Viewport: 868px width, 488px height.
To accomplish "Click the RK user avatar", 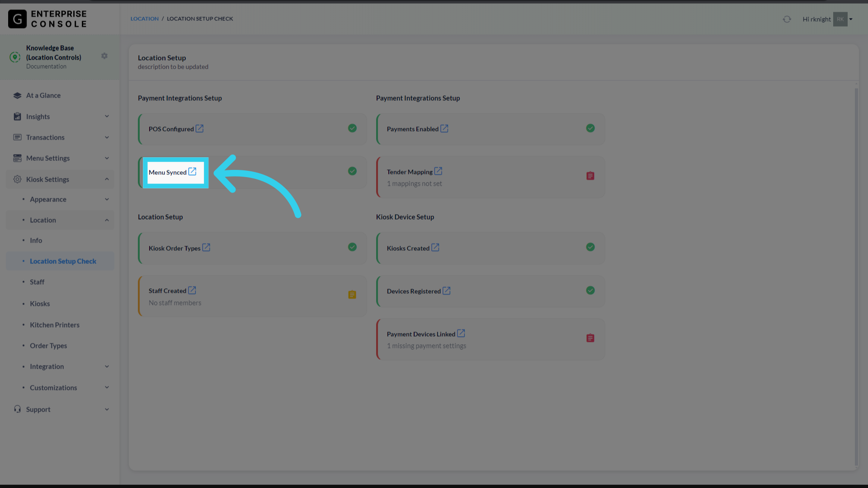I will 840,19.
